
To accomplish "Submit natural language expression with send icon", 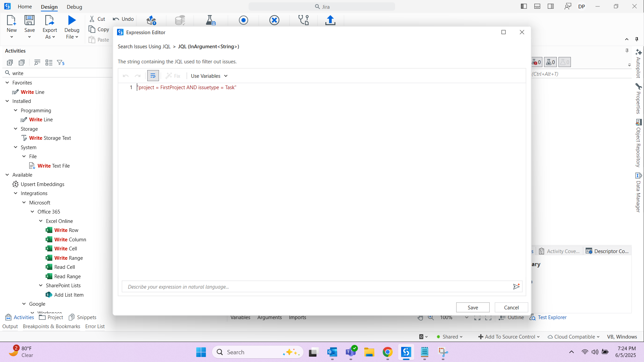I will tap(516, 287).
